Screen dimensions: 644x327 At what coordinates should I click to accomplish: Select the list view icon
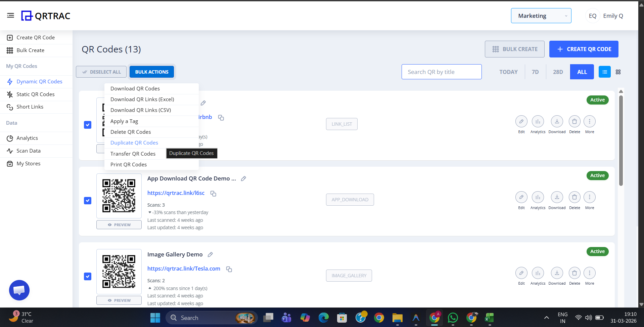(x=604, y=72)
